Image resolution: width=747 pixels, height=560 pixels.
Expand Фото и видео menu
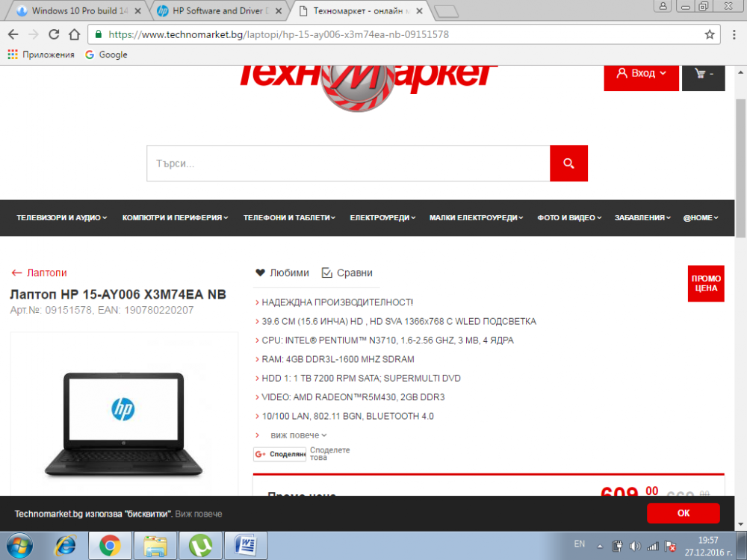(x=569, y=217)
